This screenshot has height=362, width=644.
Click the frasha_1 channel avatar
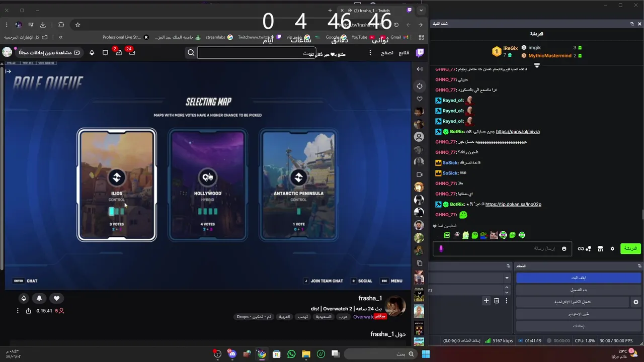395,307
